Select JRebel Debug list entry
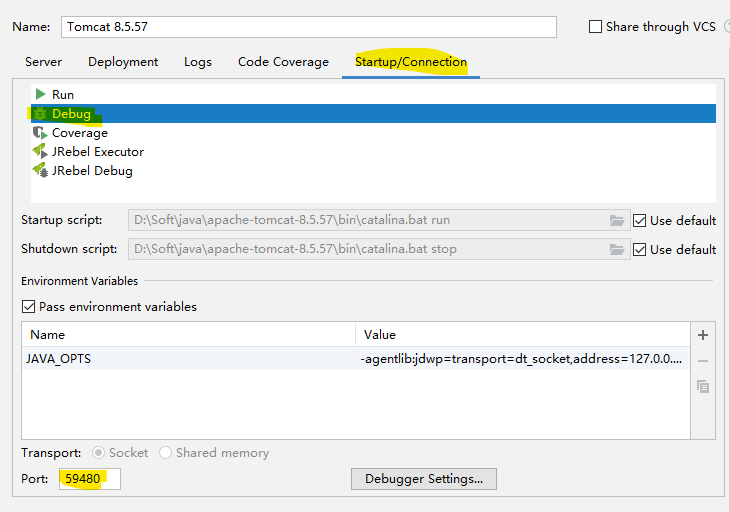This screenshot has height=512, width=730. click(373, 171)
